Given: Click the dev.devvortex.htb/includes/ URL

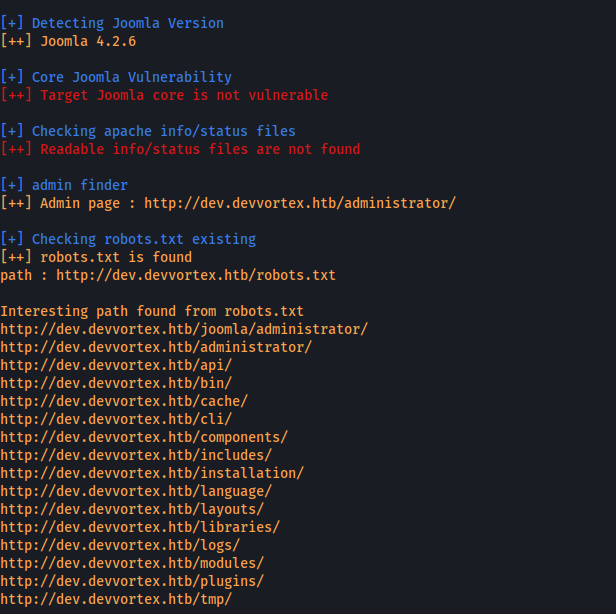Looking at the screenshot, I should 136,455.
